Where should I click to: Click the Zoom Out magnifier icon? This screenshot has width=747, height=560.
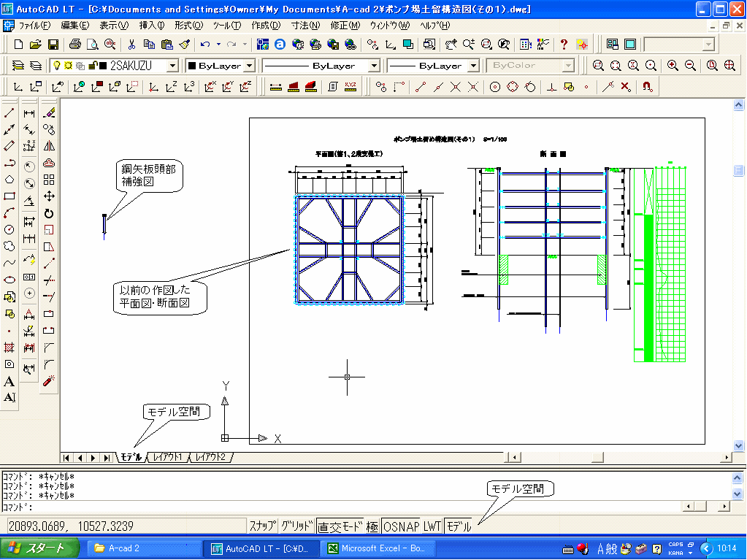(690, 65)
